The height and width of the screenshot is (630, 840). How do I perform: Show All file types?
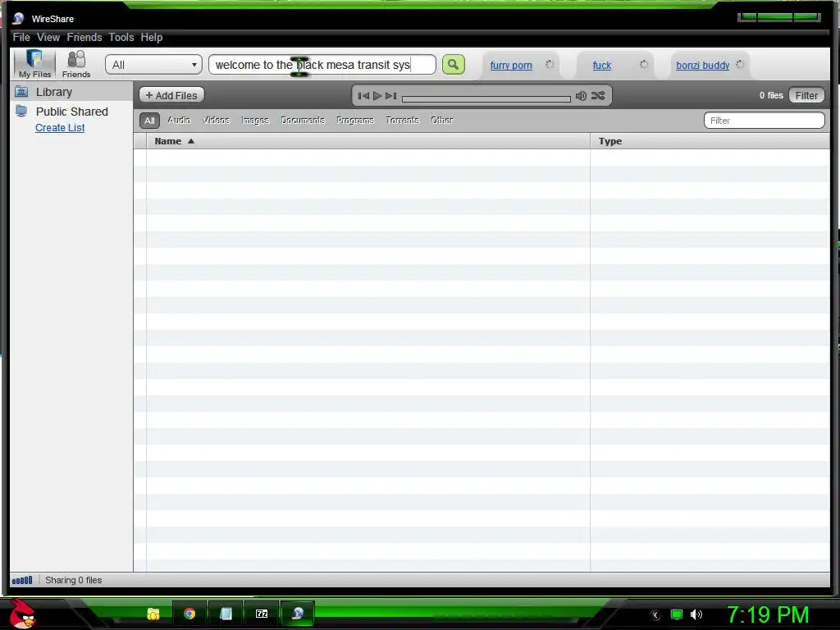tap(149, 121)
